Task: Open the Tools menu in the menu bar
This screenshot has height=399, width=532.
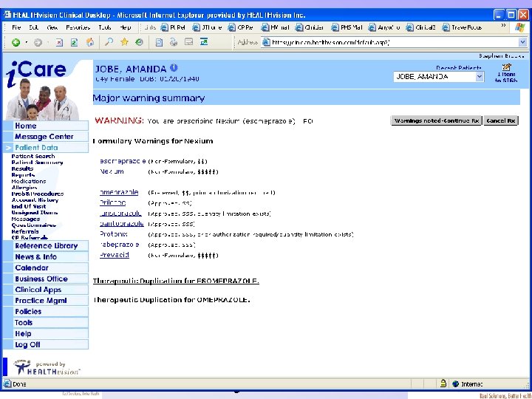Action: click(105, 27)
